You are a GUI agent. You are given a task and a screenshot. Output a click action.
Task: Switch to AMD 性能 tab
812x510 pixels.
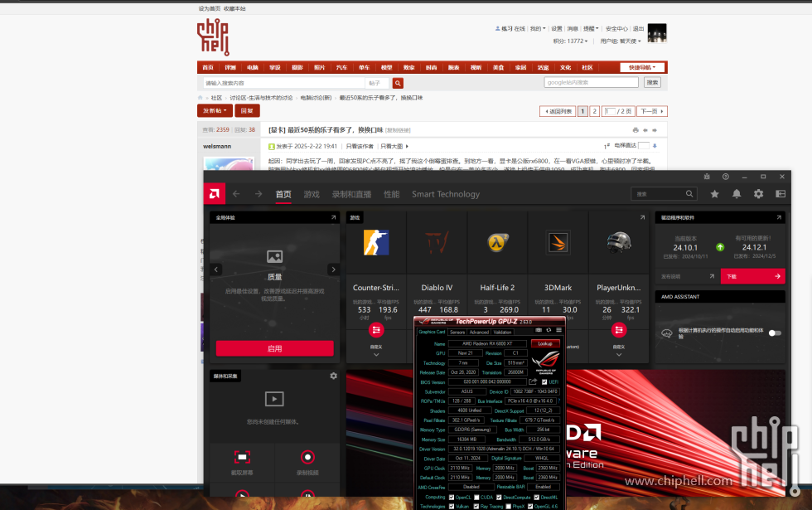click(x=391, y=194)
